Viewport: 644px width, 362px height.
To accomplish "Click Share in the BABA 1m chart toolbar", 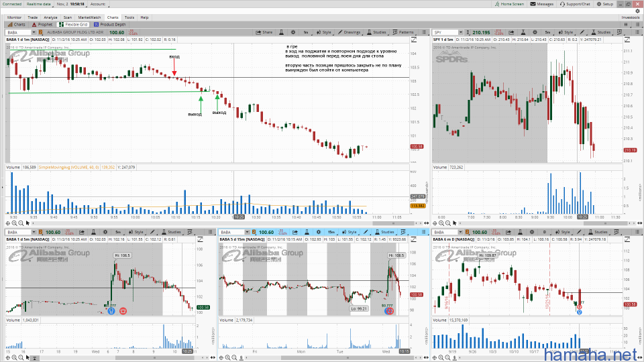I will (264, 32).
